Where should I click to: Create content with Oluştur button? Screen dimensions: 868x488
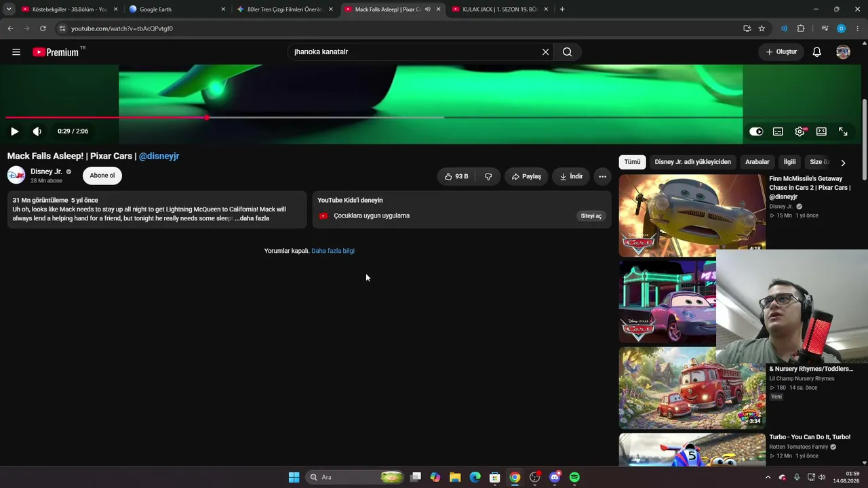tap(781, 52)
